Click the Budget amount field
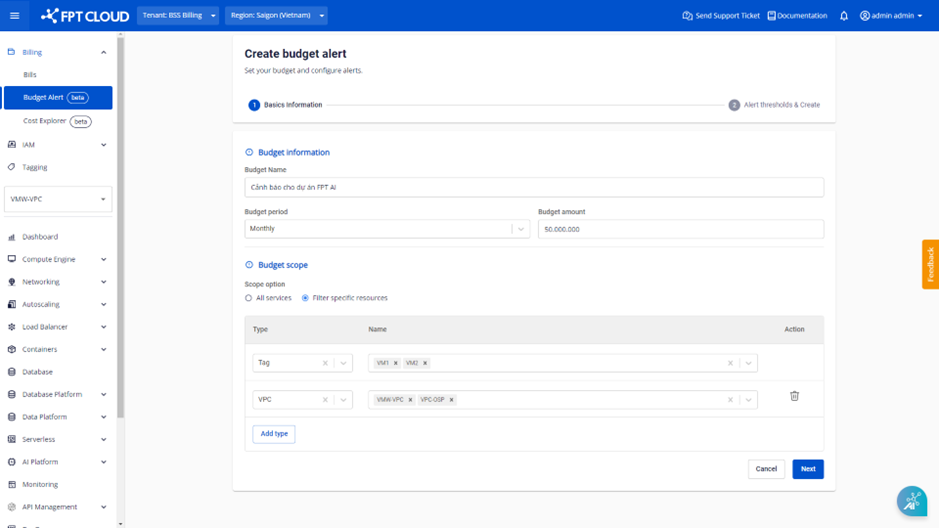This screenshot has height=528, width=939. point(680,229)
